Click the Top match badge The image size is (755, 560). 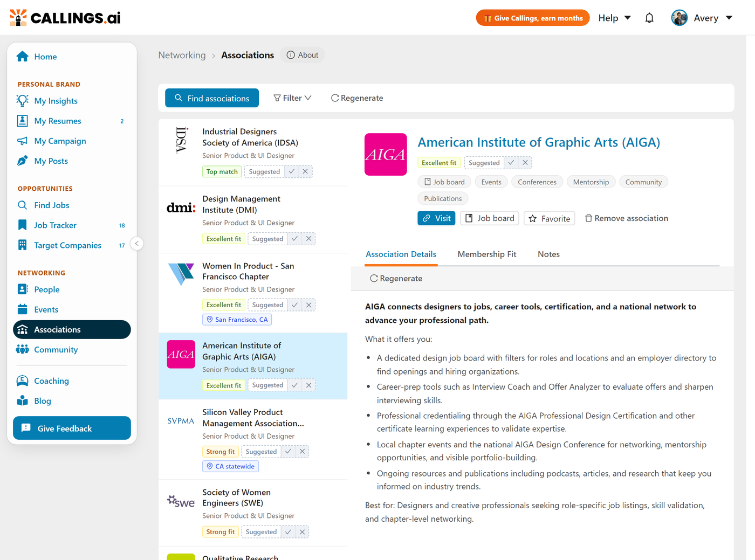(x=222, y=171)
